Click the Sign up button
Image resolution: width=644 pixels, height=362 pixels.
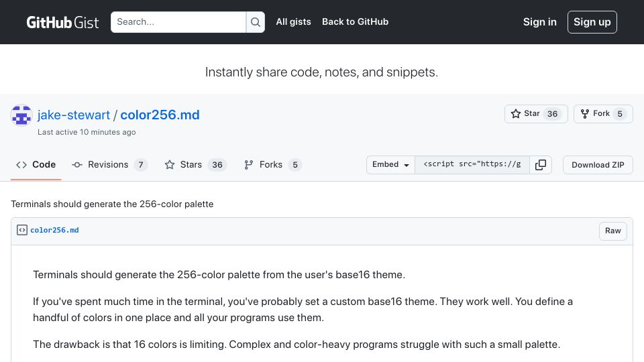pos(592,22)
